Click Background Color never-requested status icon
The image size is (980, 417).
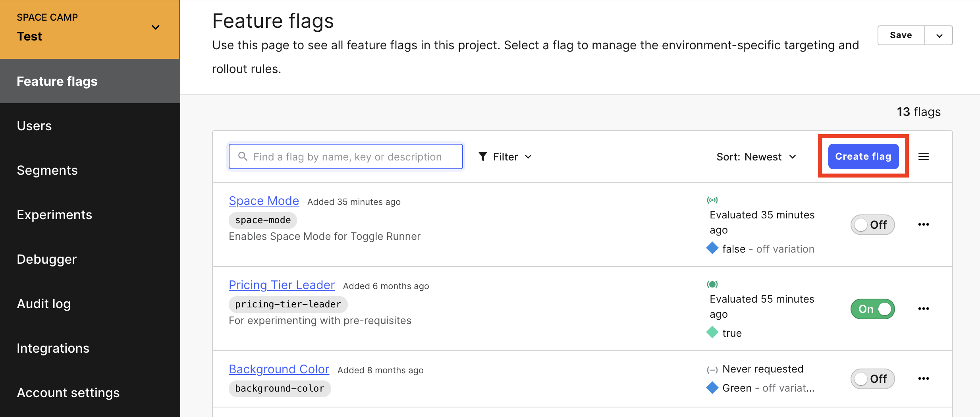[x=712, y=370]
